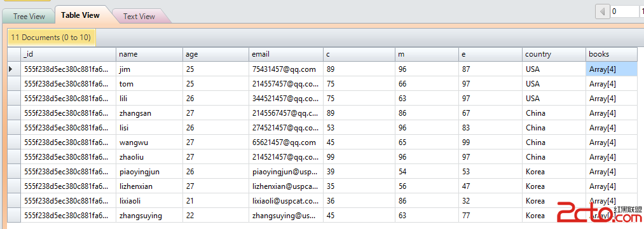The image size is (644, 229).
Task: Click the m value 54 in piaoyingjun's row
Action: click(x=427, y=172)
